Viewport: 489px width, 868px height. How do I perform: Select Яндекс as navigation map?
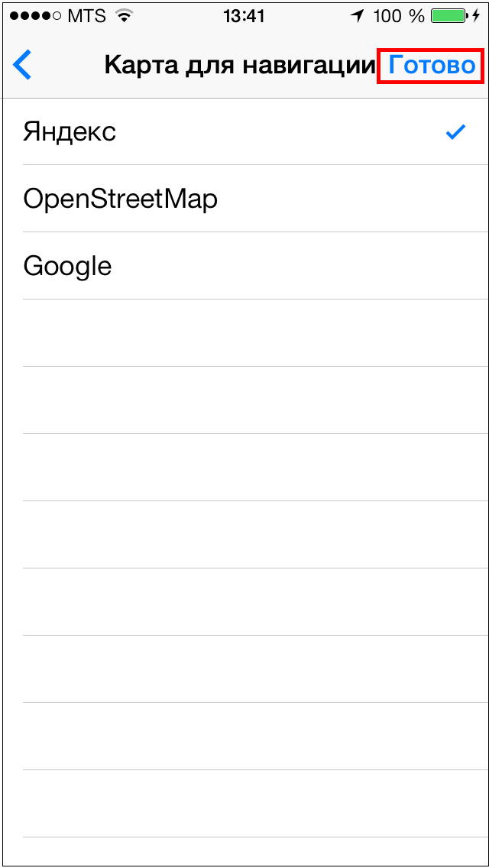pos(70,132)
